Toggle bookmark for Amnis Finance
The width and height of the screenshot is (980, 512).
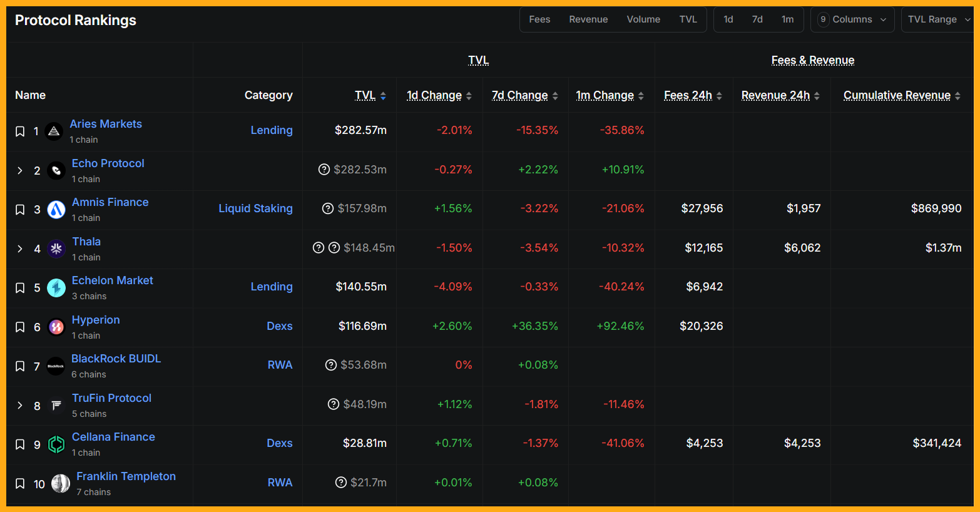point(20,210)
